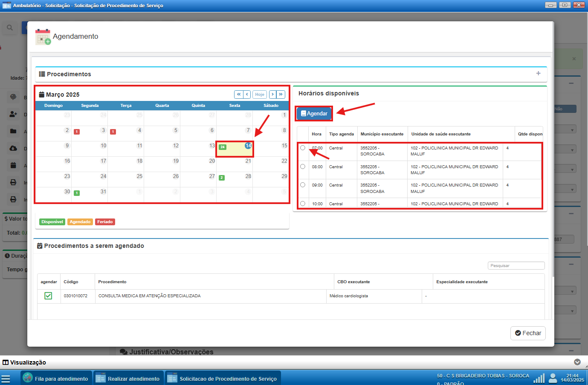The width and height of the screenshot is (588, 385).
Task: Expand the Procedimentos panel with plus icon
Action: point(538,74)
